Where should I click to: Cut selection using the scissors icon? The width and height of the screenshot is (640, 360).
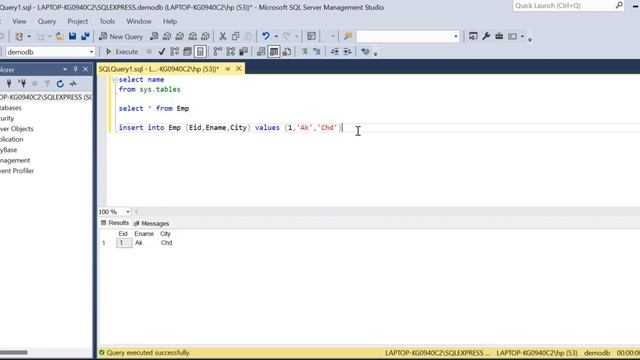click(x=222, y=36)
